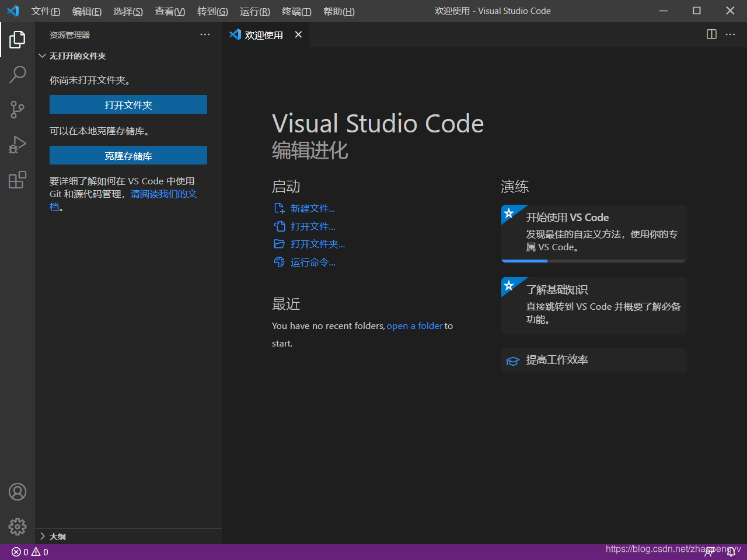
Task: Open the 文件(F) menu
Action: coord(46,11)
